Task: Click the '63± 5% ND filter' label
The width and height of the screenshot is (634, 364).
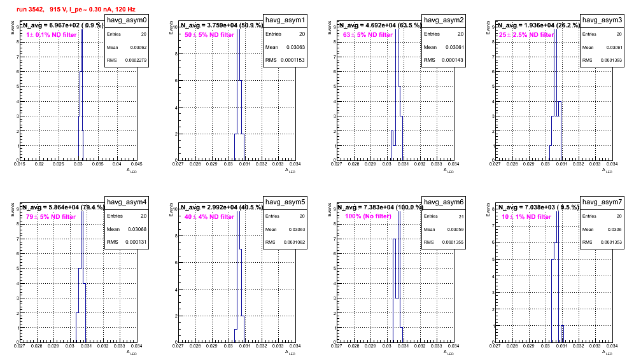Action: tap(368, 35)
